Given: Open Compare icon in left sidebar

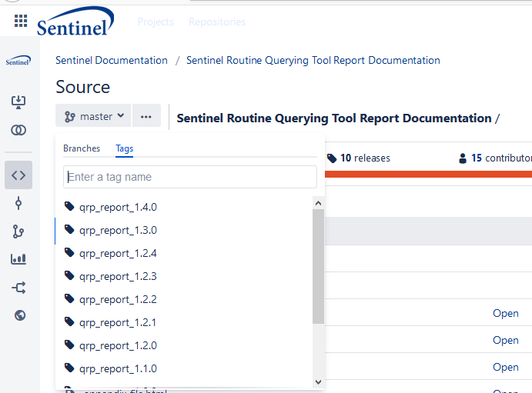Looking at the screenshot, I should point(18,130).
